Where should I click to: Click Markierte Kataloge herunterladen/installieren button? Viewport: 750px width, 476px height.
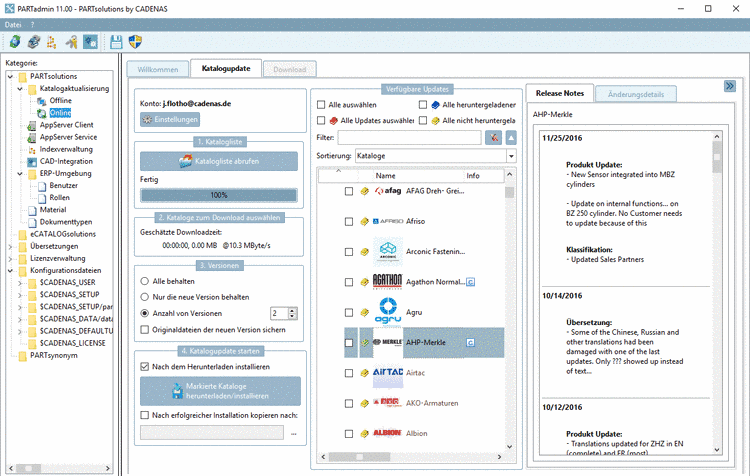click(x=221, y=391)
